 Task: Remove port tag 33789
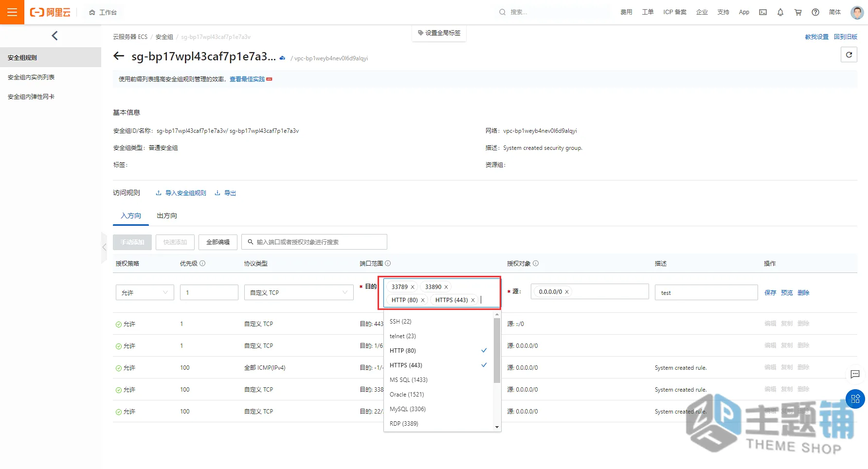pos(413,287)
